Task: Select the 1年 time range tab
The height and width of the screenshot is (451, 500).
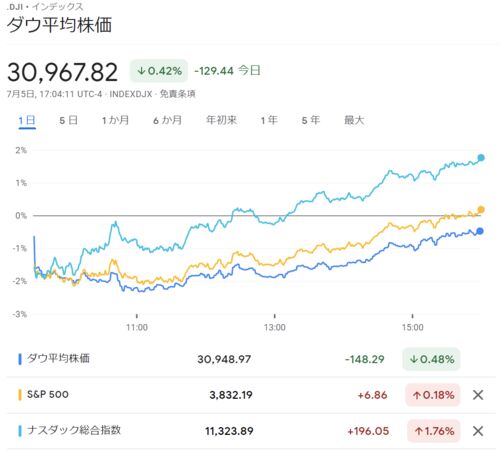Action: [269, 120]
